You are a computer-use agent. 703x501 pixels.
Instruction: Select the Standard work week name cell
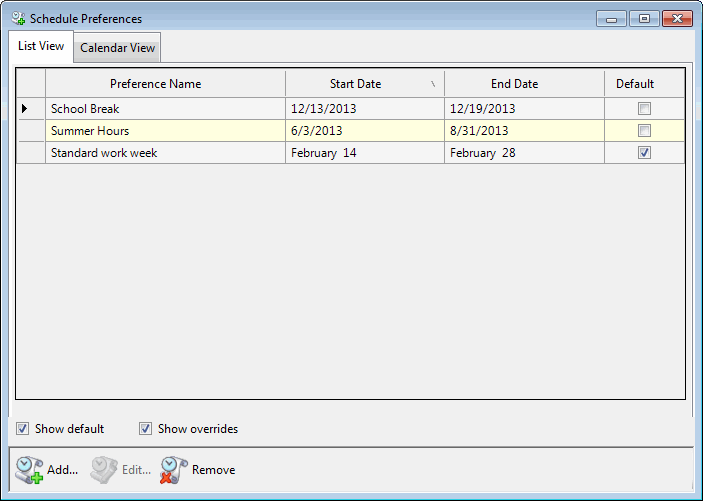(104, 153)
